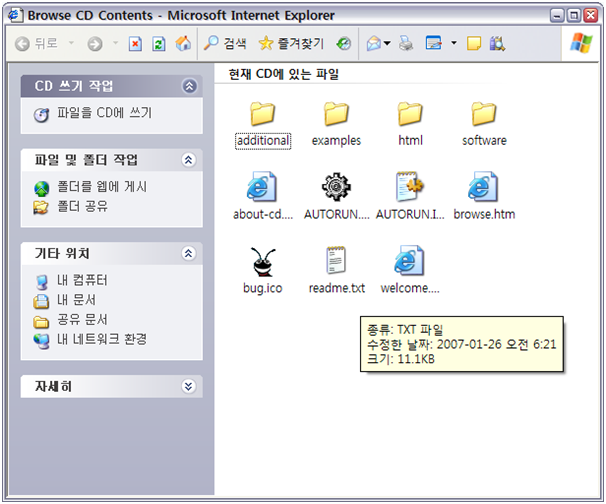Screen dimensions: 606x504
Task: Click the mail envelope icon
Action: pyautogui.click(x=374, y=44)
